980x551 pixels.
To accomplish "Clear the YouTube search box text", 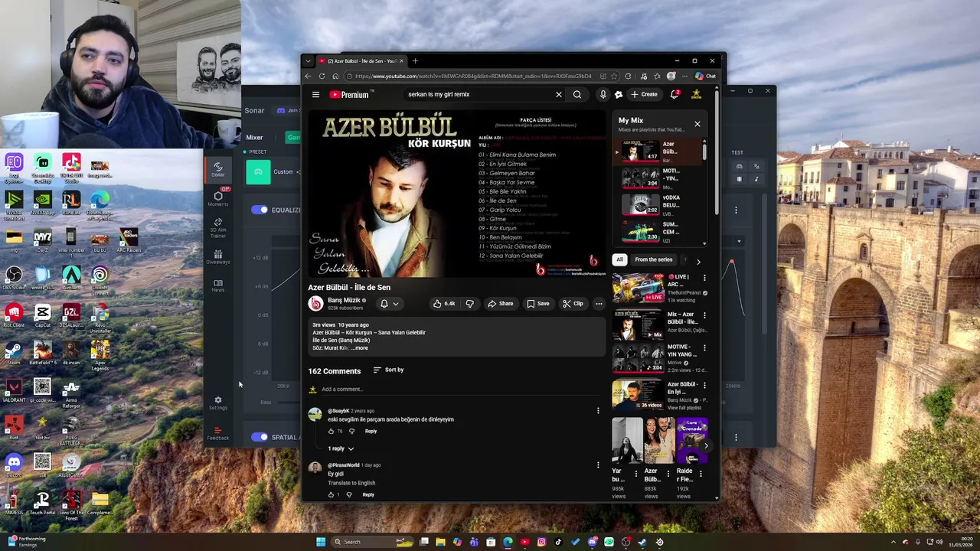I will pyautogui.click(x=559, y=94).
